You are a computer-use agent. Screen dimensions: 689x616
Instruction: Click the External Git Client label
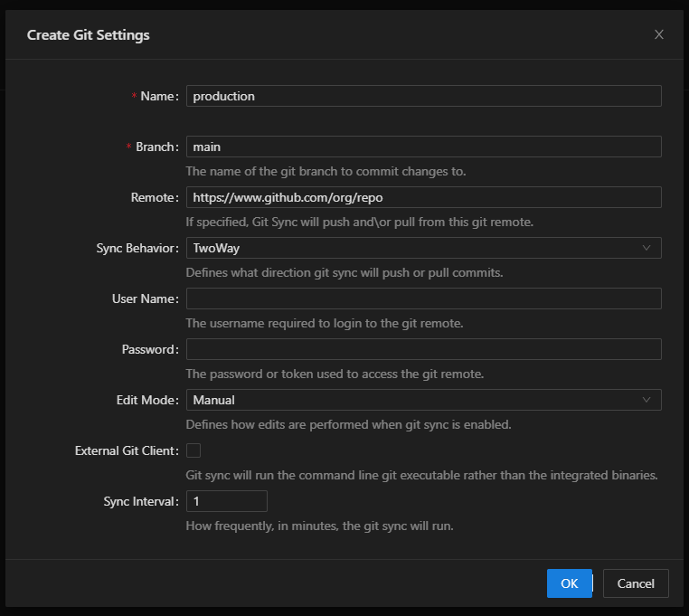pos(126,450)
